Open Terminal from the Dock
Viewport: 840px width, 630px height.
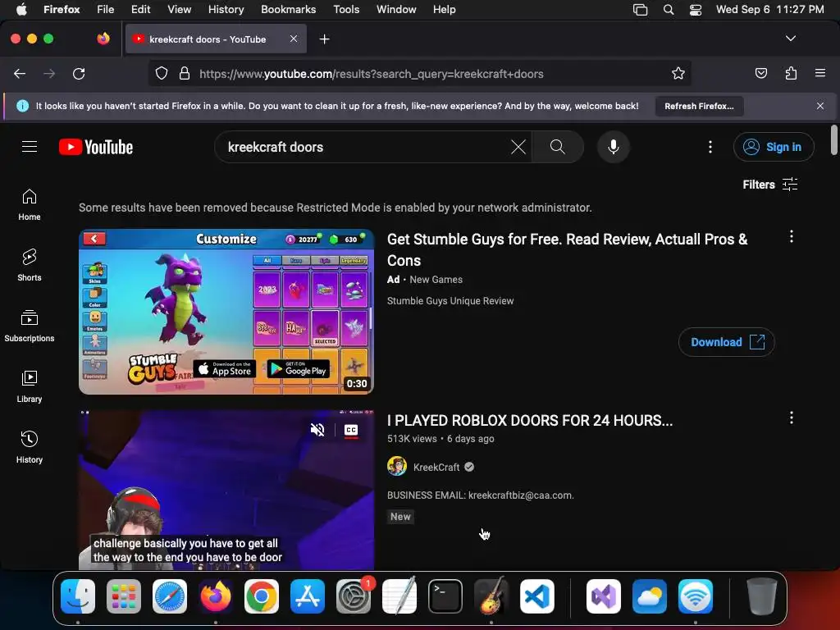tap(445, 596)
